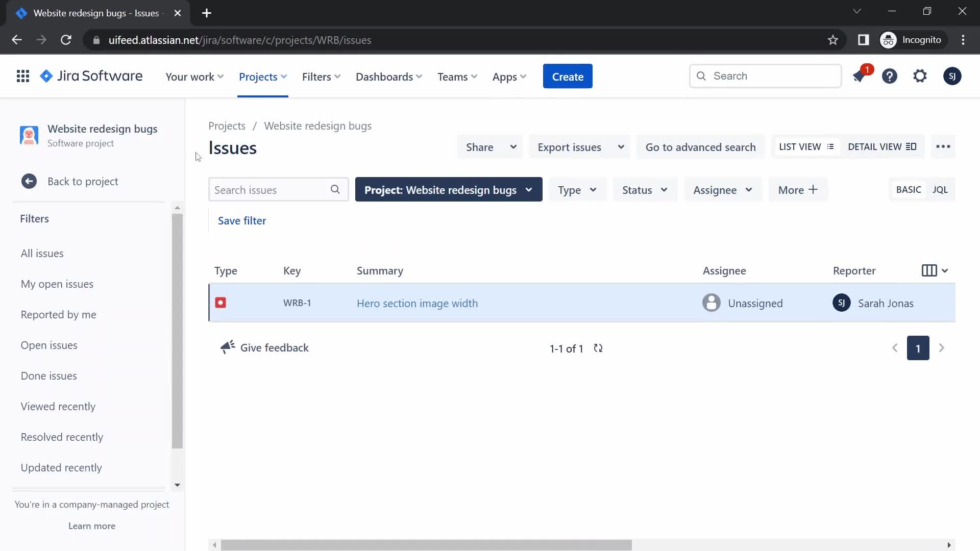Select the Resolved recently filter
This screenshot has width=980, height=551.
pos(62,437)
